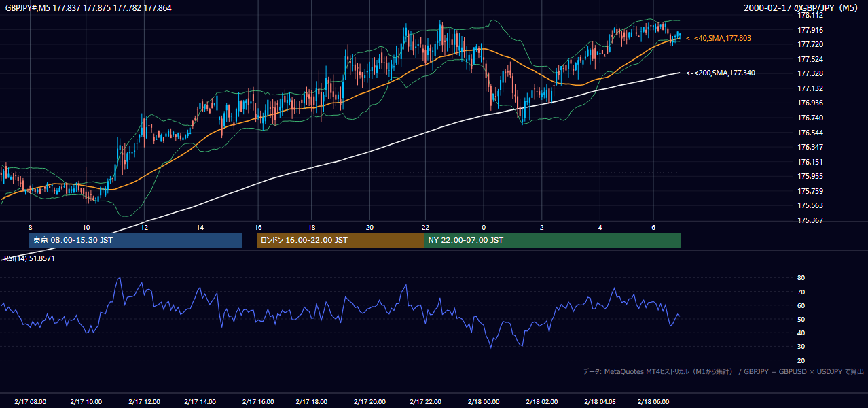Click the hour label 16 under the price chart

tap(259, 227)
